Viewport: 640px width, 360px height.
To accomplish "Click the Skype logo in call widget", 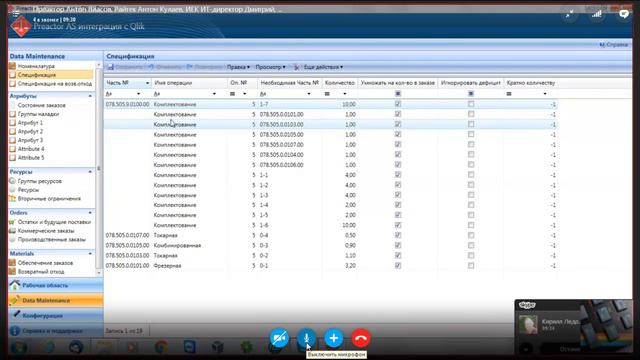I will tap(527, 305).
